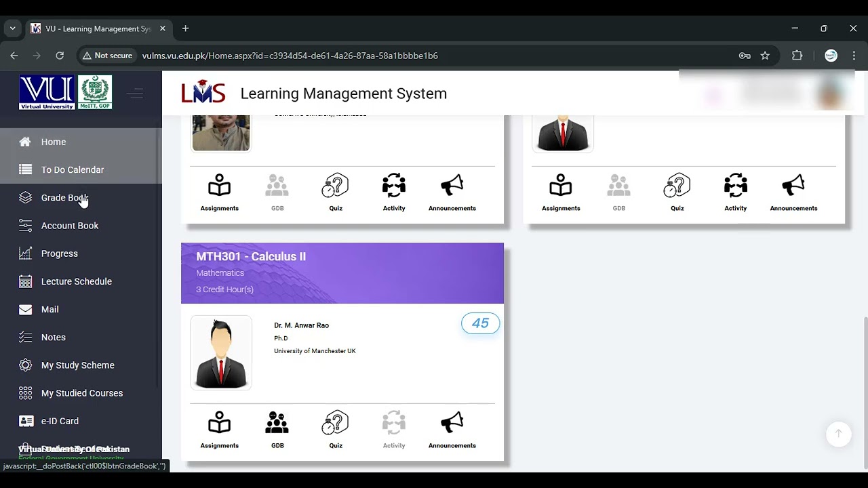This screenshot has height=488, width=868.
Task: Open Quiz in top-right course card
Action: coord(677,192)
